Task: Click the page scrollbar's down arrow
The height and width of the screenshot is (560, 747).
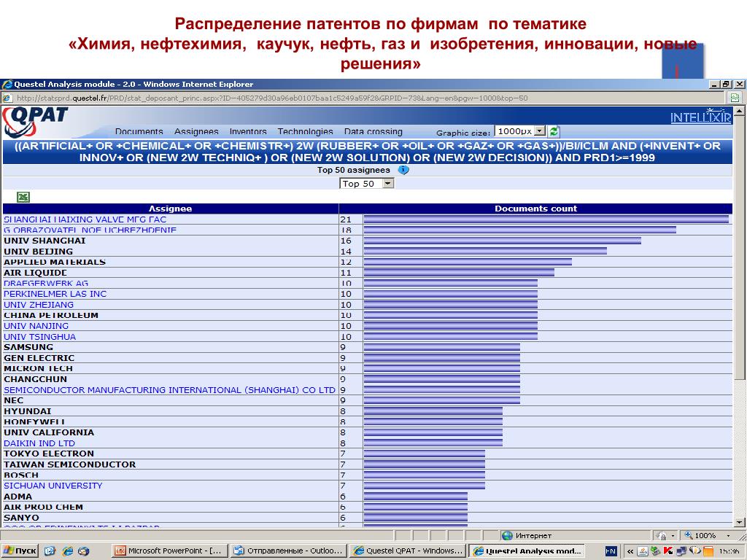Action: pos(740,522)
